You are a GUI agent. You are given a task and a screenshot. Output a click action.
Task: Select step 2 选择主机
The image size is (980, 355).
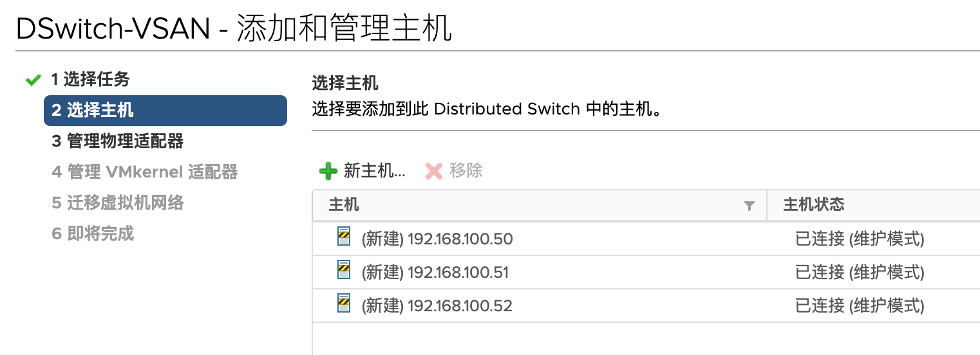[165, 111]
